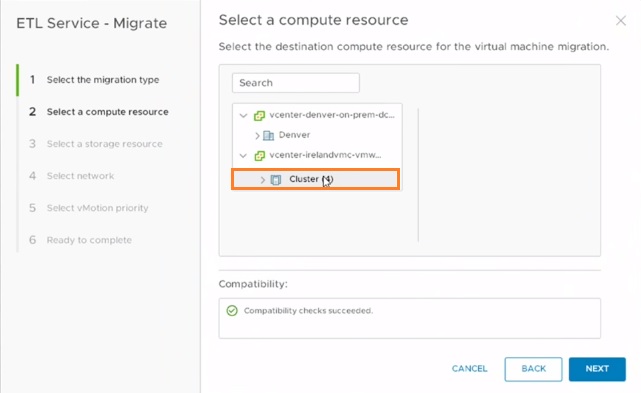Viewport: 641px width, 393px height.
Task: Click the 'ETL Service - Migrate' title
Action: click(92, 23)
